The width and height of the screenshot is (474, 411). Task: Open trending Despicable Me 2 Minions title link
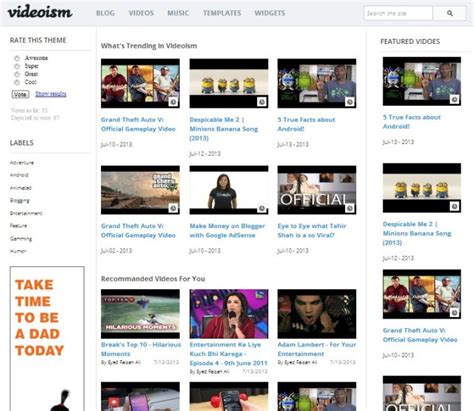[223, 129]
